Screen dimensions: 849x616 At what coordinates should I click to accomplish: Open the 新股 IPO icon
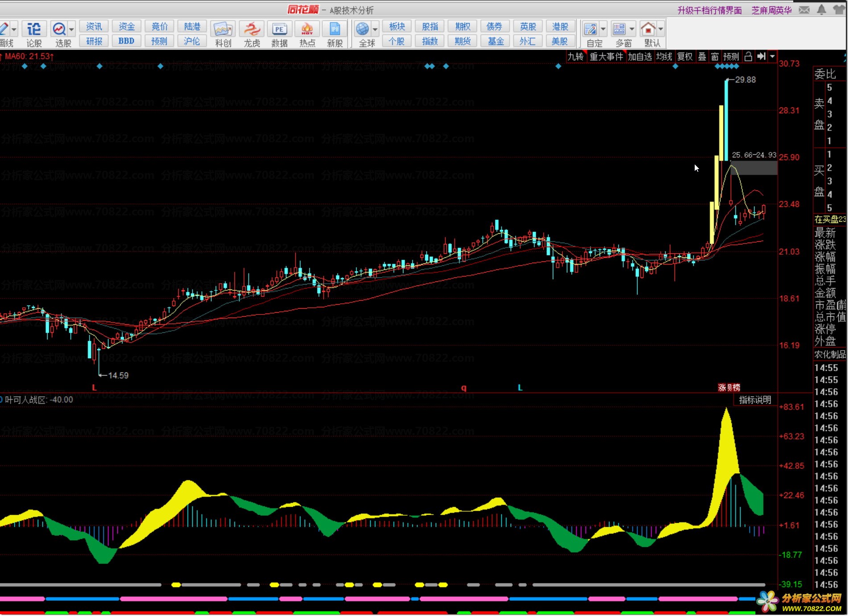335,29
